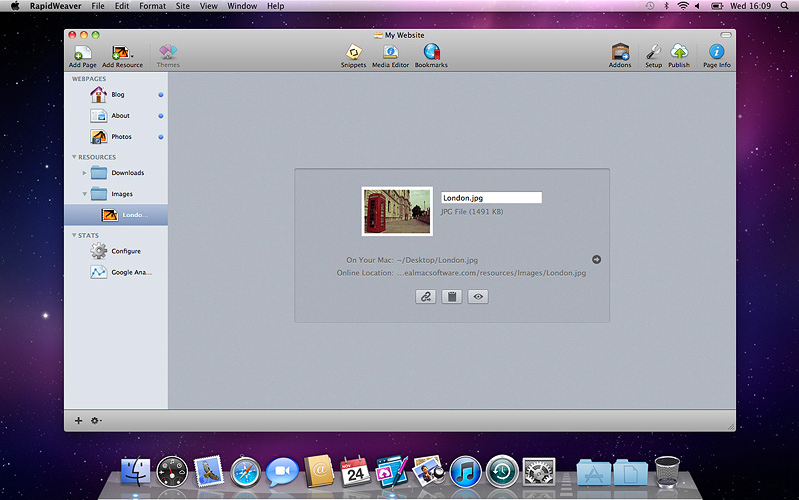The height and width of the screenshot is (500, 799).
Task: Open Bookmarks from the toolbar
Action: (431, 53)
